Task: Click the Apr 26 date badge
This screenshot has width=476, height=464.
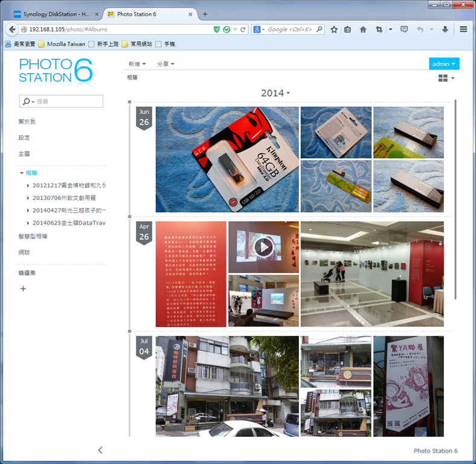Action: [144, 233]
